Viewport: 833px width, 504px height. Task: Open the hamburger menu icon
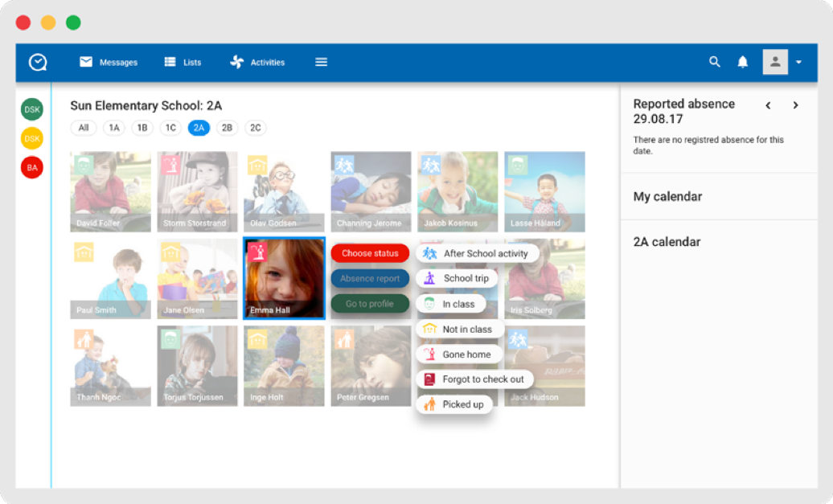[x=322, y=62]
